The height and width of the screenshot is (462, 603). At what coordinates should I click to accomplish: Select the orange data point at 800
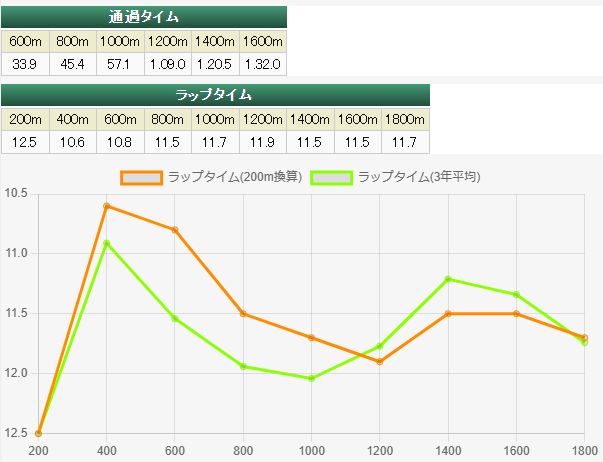243,314
